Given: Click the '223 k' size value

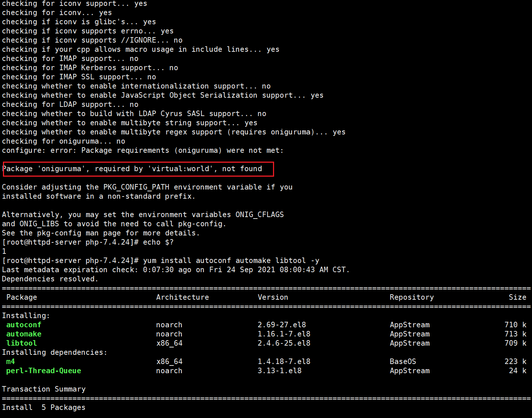Looking at the screenshot, I should pos(515,361).
